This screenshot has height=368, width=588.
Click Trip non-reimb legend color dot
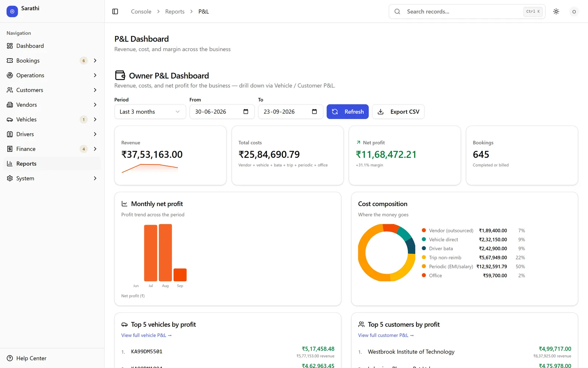(424, 257)
